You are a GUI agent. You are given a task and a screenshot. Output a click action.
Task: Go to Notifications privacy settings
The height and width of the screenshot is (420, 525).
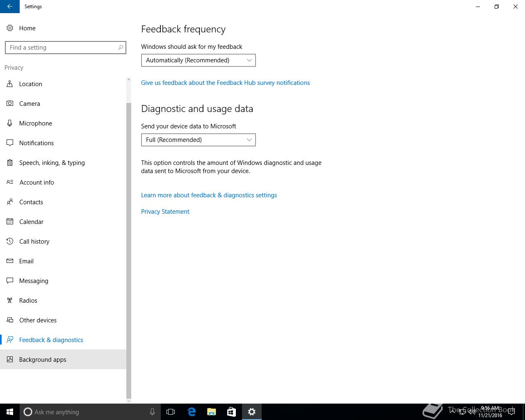coord(63,143)
